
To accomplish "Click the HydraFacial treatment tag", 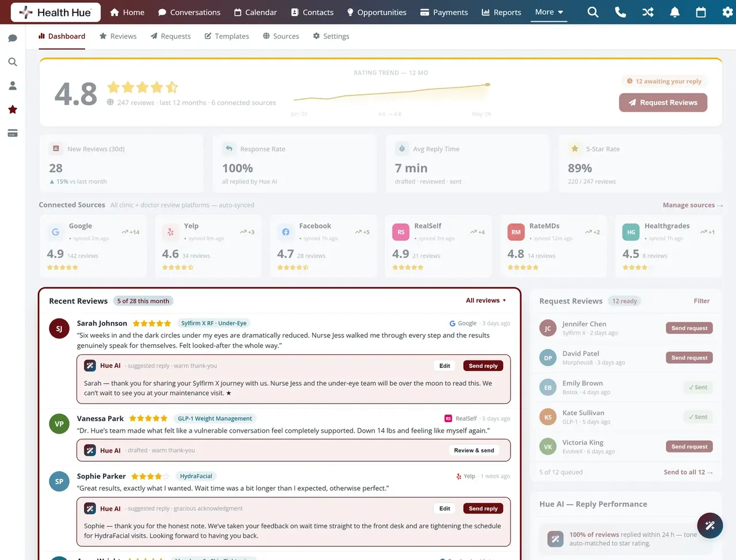I will (x=196, y=476).
